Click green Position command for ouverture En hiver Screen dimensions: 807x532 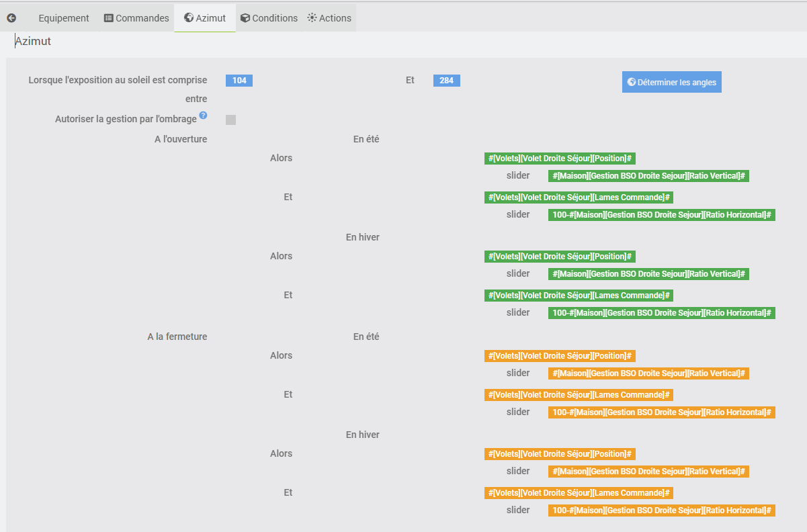(560, 257)
